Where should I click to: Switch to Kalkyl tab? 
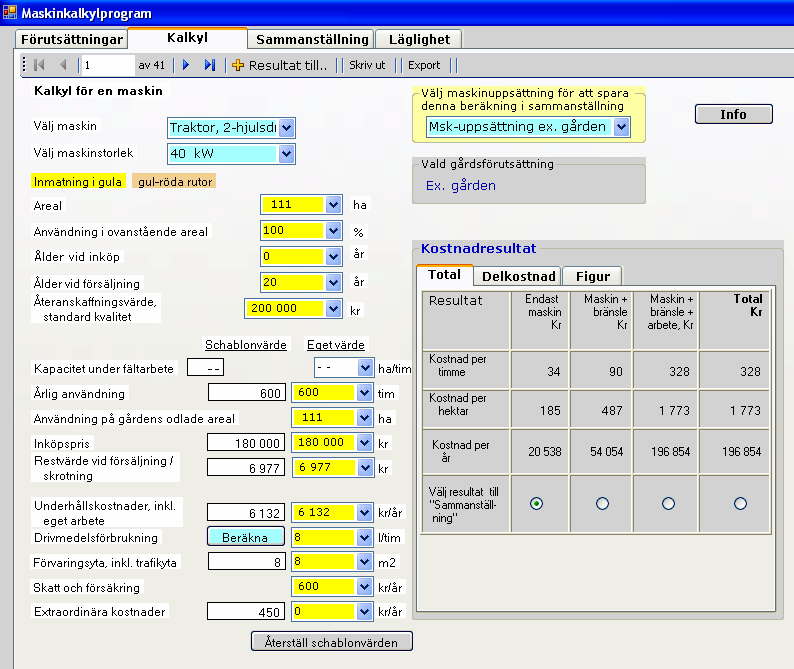pos(187,37)
